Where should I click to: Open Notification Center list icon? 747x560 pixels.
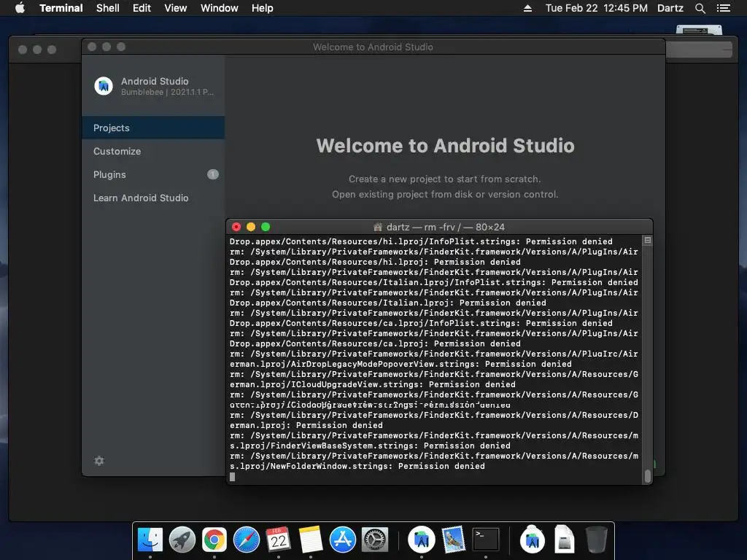pyautogui.click(x=723, y=8)
